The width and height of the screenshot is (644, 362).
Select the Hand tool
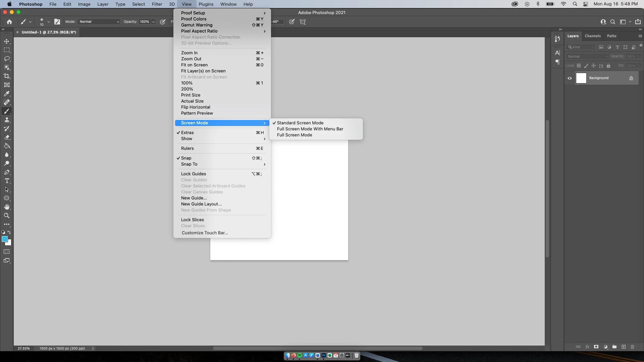(7, 207)
